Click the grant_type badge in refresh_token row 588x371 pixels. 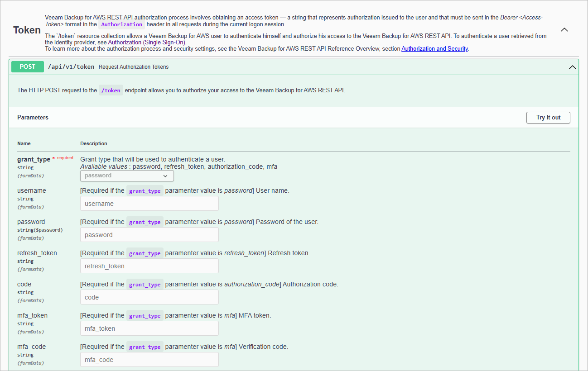coord(145,253)
